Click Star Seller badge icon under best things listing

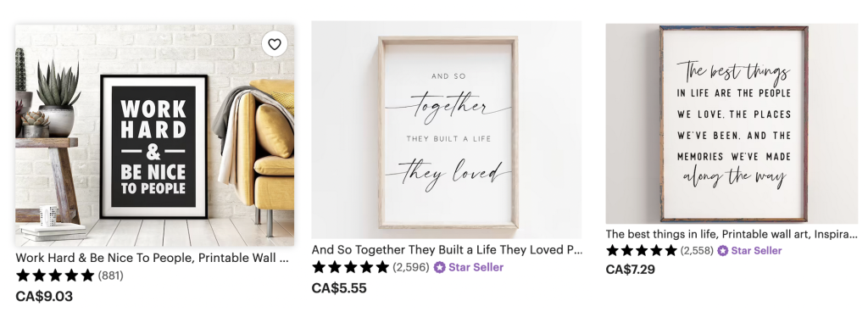[x=723, y=251]
